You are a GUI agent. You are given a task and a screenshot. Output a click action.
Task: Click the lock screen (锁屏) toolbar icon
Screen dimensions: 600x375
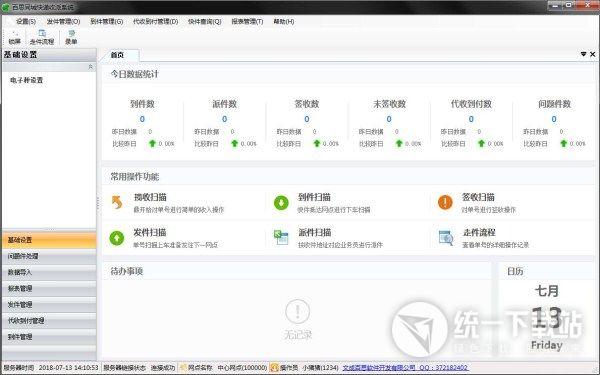pos(15,38)
